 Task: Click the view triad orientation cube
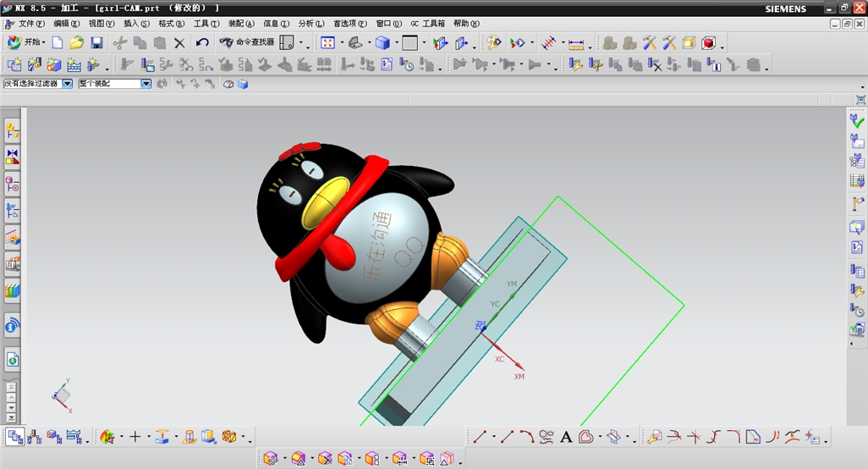tap(62, 395)
